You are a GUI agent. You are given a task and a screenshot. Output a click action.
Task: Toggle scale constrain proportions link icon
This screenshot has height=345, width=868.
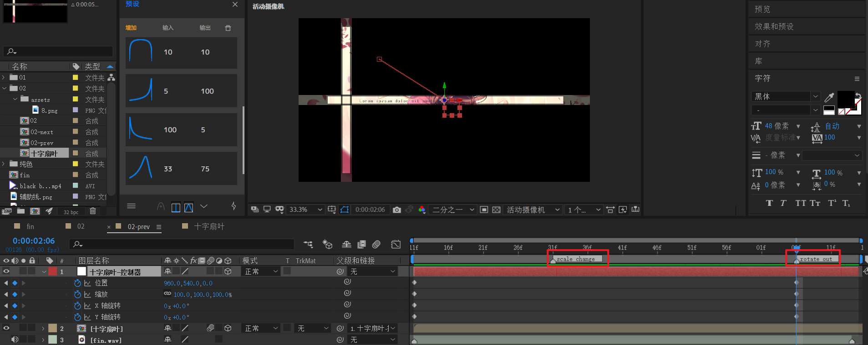(x=168, y=294)
